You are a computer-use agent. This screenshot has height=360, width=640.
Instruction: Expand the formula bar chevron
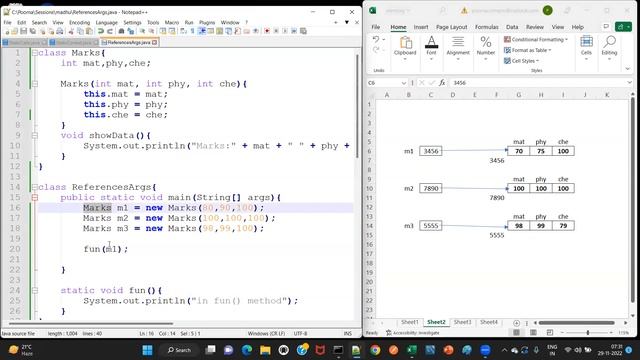[x=629, y=83]
